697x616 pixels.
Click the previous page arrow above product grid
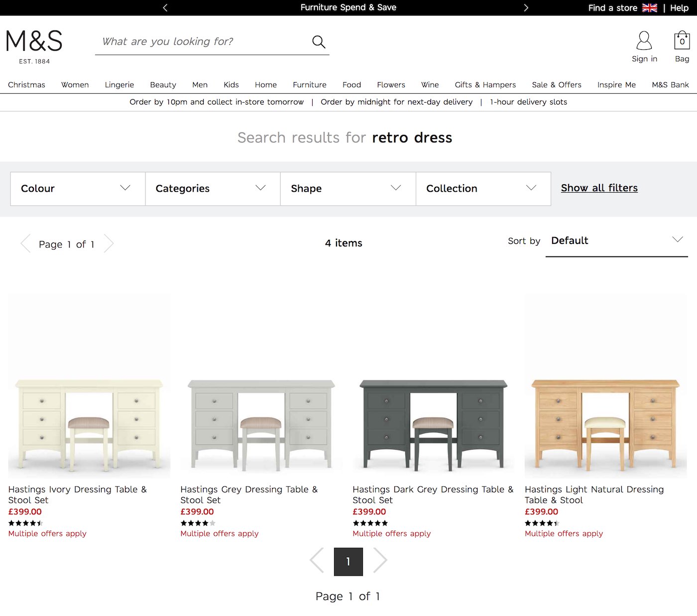(24, 244)
